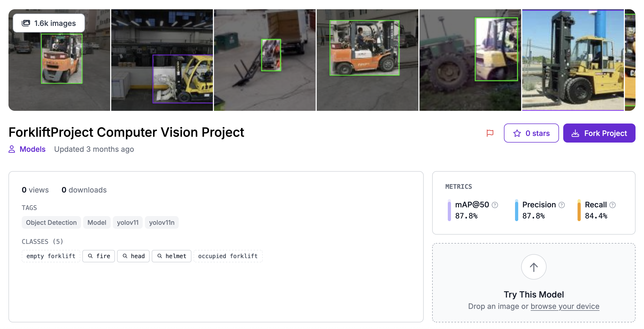Select the yolov11n tag
This screenshot has height=329, width=644.
click(x=162, y=222)
